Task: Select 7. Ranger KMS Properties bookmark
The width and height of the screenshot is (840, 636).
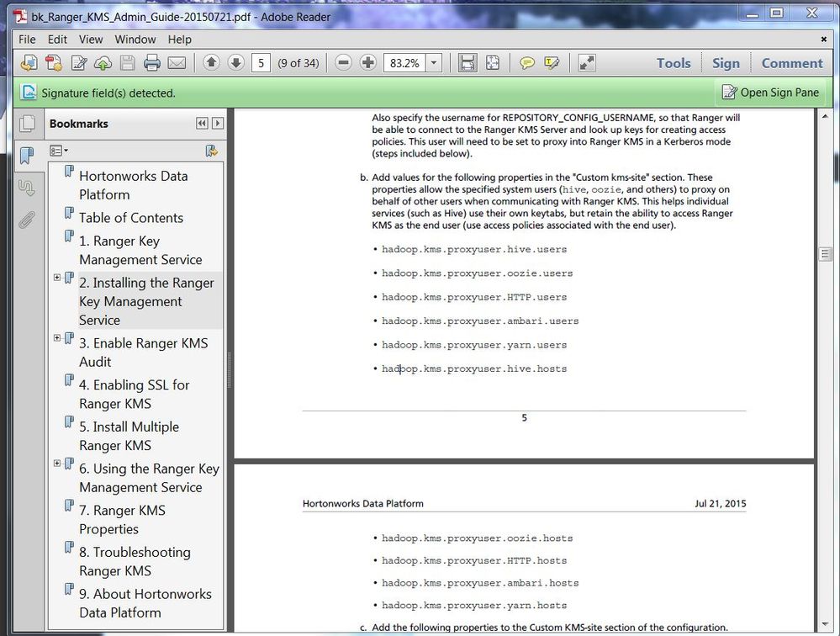Action: pos(122,519)
